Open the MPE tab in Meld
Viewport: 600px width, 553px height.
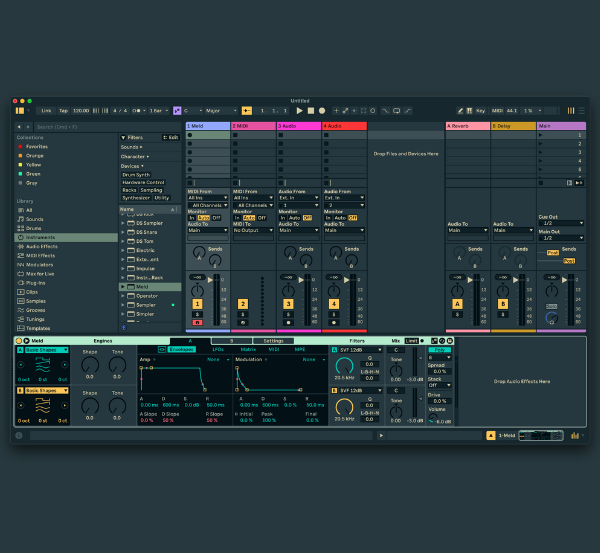point(300,349)
